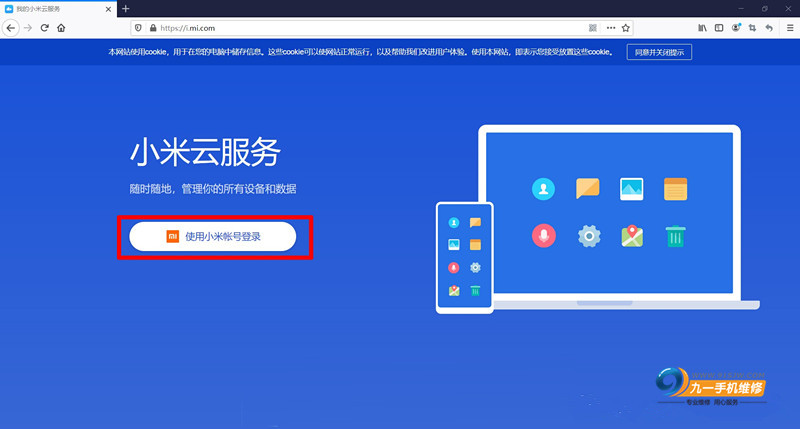Image resolution: width=800 pixels, height=429 pixels.
Task: Go to the browser home page
Action: [61, 28]
